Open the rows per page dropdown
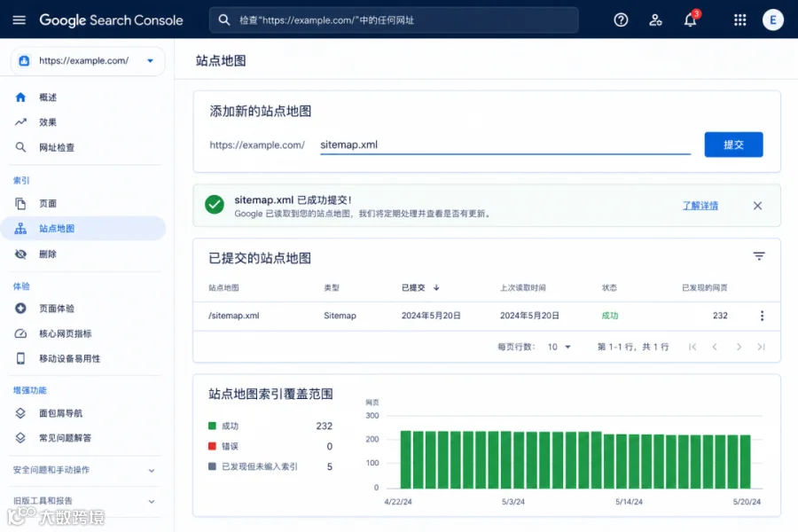This screenshot has width=798, height=532. coord(559,347)
